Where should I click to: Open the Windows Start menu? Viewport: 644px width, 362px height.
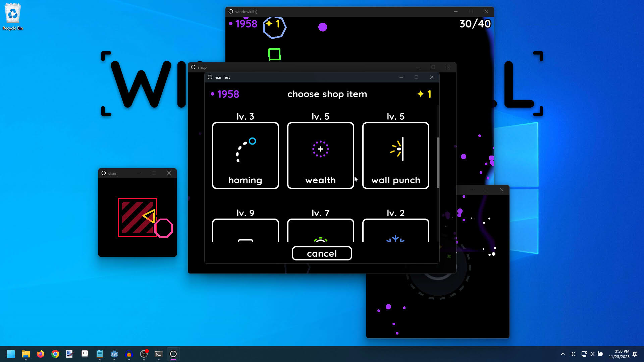11,354
